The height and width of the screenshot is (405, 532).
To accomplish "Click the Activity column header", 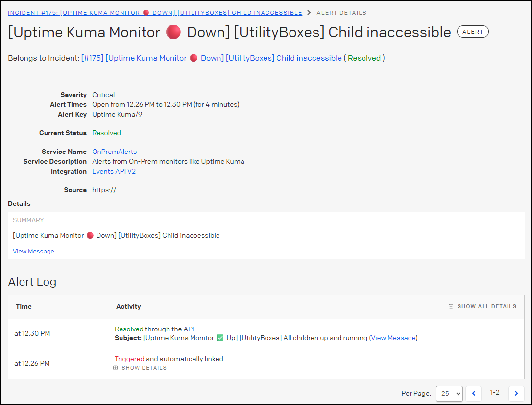I will point(128,306).
